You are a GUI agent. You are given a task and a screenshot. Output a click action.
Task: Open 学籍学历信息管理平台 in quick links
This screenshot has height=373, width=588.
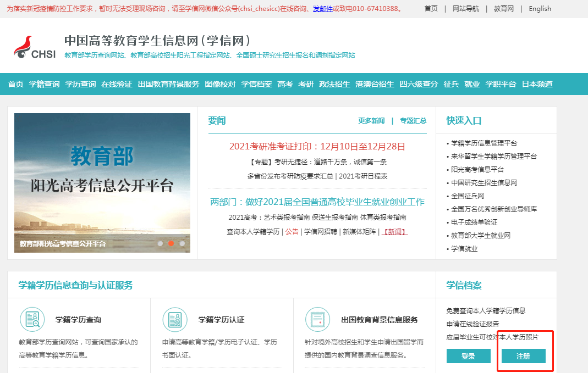click(484, 143)
